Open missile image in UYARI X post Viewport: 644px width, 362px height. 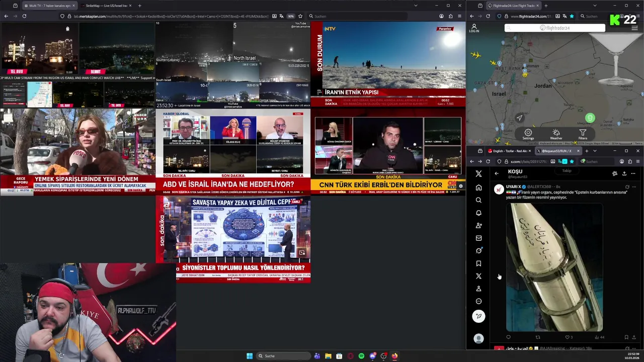coord(554,267)
